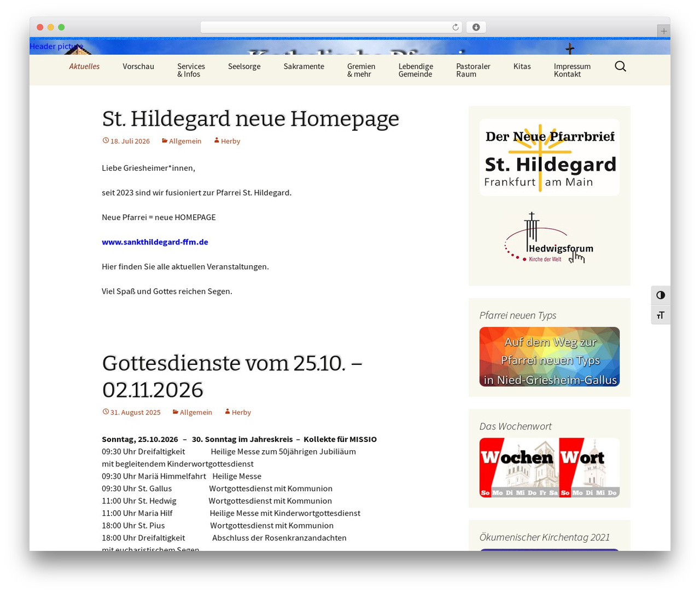Screen dimensions: 700x593
Task: Open Gremien & mehr menu
Action: tap(361, 70)
